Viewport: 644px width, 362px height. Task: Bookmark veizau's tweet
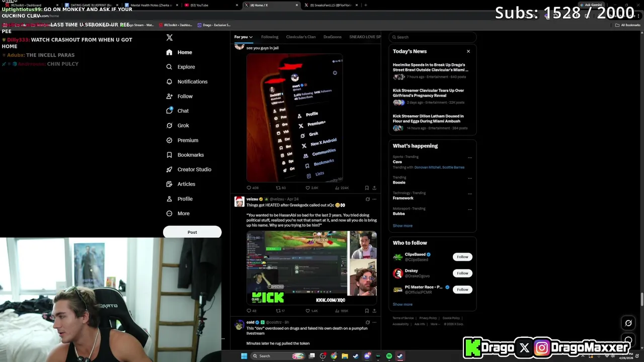(x=366, y=311)
